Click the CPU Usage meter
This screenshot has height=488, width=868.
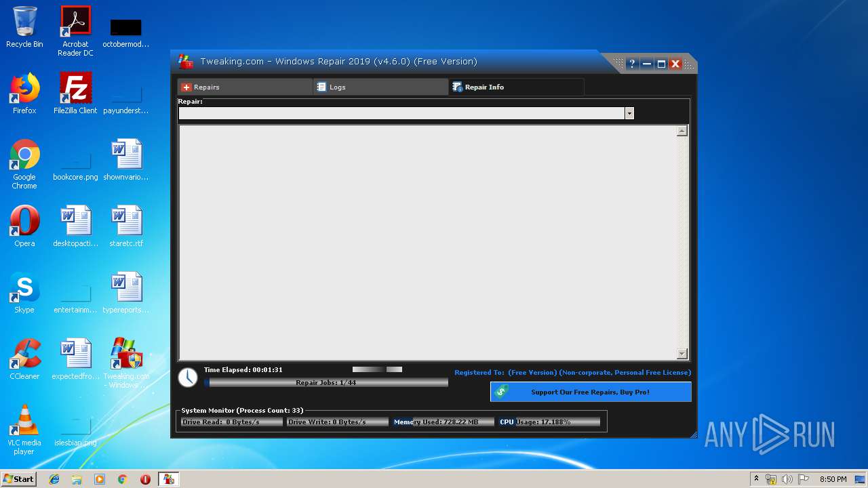549,422
